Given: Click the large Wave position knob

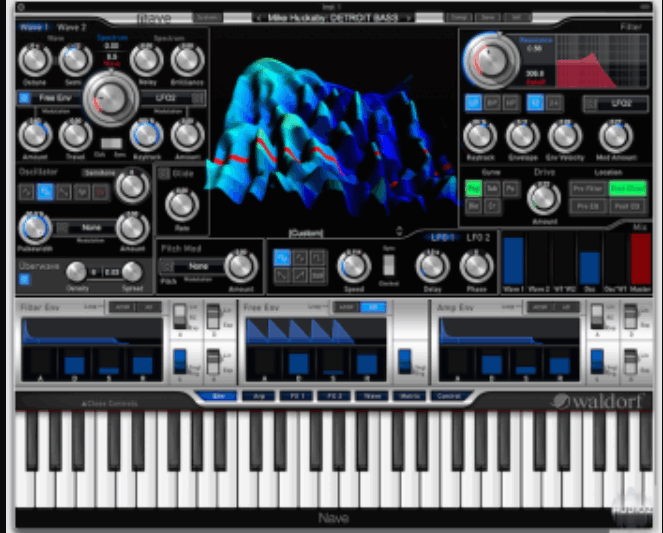Looking at the screenshot, I should [111, 98].
